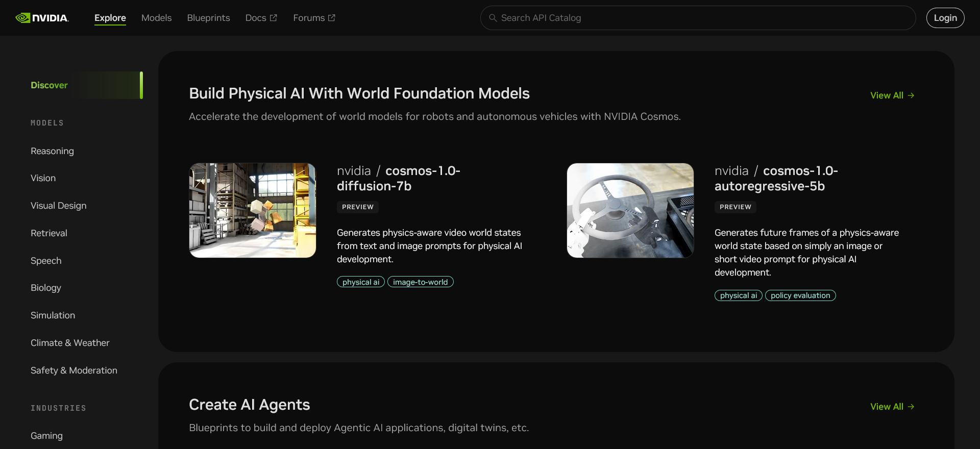Click 'Build Physical AI With World Foundation Models' heading
980x449 pixels.
(359, 93)
